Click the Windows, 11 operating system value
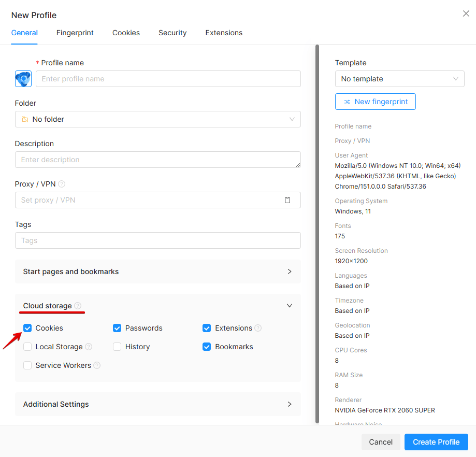Image resolution: width=476 pixels, height=457 pixels. [353, 211]
